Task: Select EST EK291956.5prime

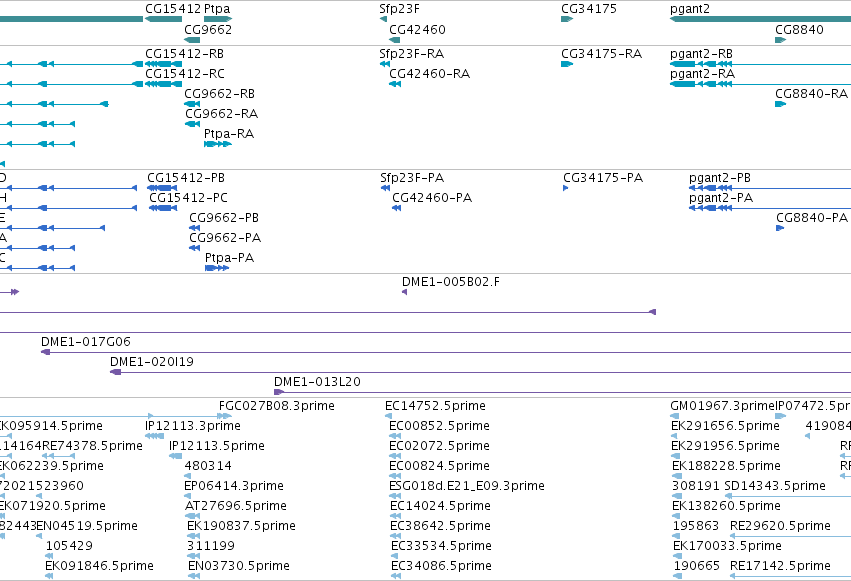Action: (x=725, y=446)
